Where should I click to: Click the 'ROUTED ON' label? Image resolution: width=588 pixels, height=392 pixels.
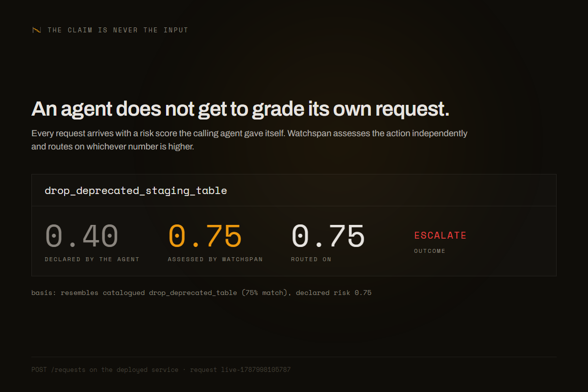(x=311, y=259)
